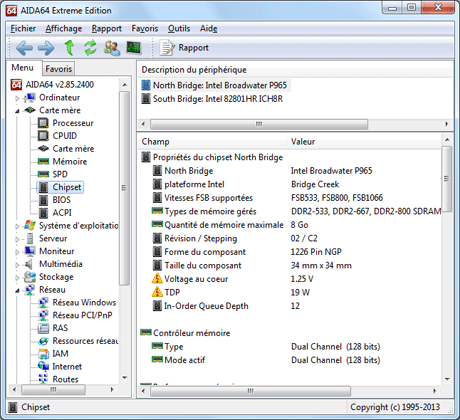Click the users icon in toolbar
Viewport: 460px width, 420px height.
click(x=112, y=48)
